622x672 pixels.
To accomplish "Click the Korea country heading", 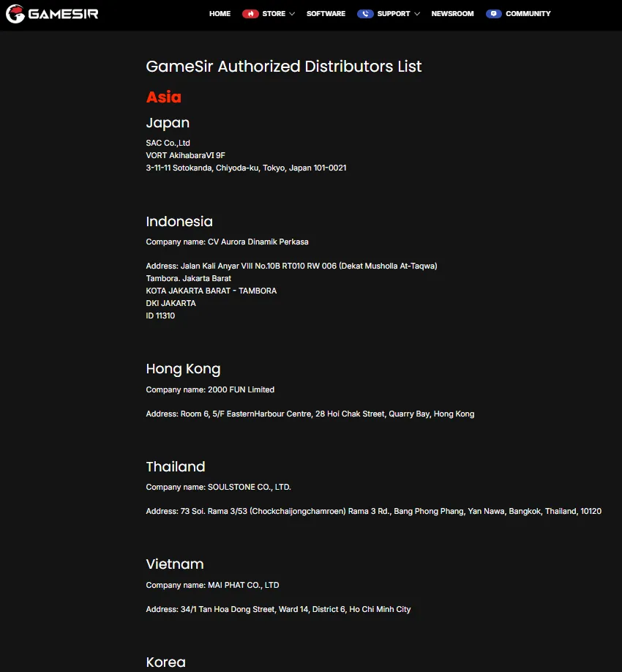I will 166,662.
